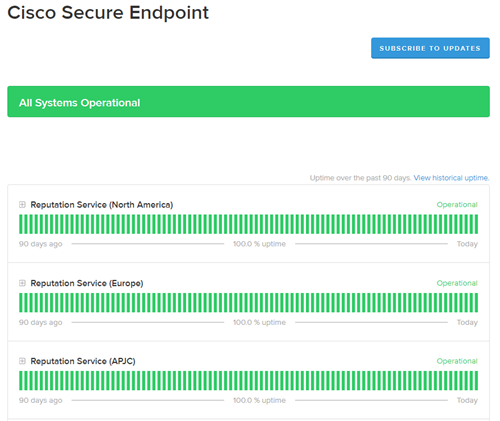The height and width of the screenshot is (421, 500).
Task: Expand Reputation Service (North America) group
Action: coord(22,204)
